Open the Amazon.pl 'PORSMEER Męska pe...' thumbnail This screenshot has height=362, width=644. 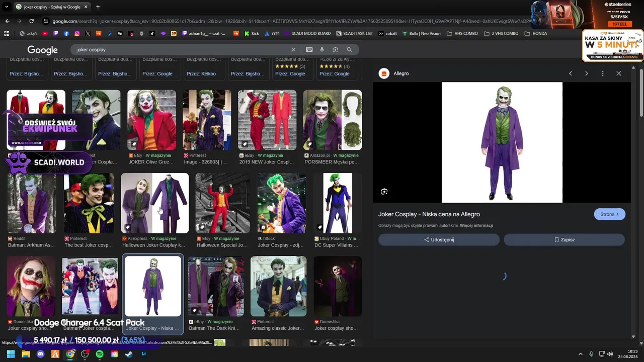(332, 120)
